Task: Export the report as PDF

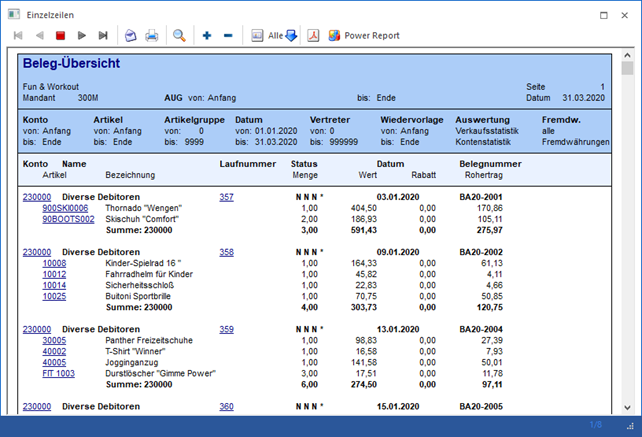Action: pyautogui.click(x=313, y=36)
